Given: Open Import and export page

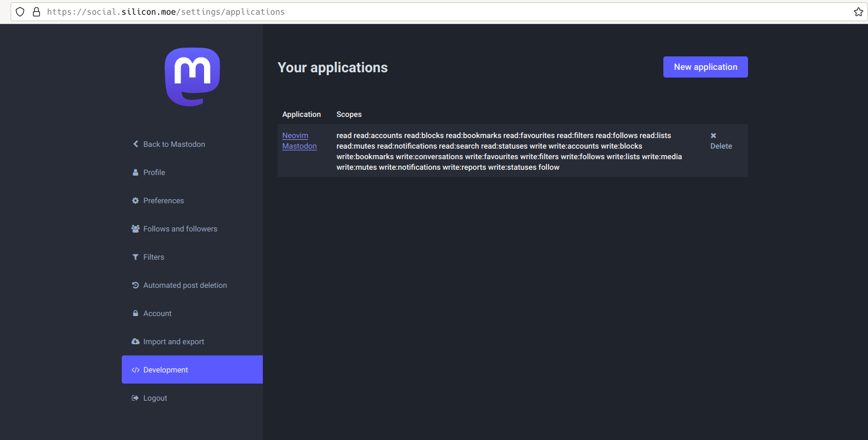Looking at the screenshot, I should pyautogui.click(x=192, y=341).
